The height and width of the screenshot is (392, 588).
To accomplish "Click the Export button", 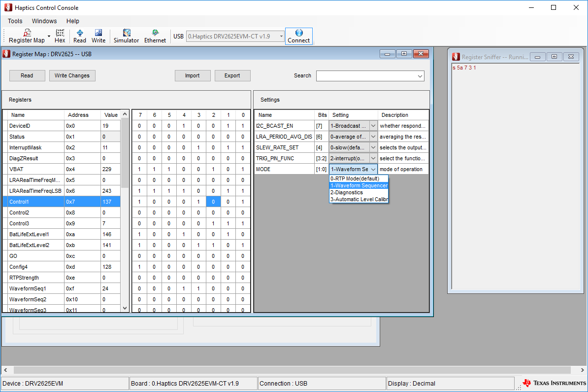I will [x=232, y=75].
